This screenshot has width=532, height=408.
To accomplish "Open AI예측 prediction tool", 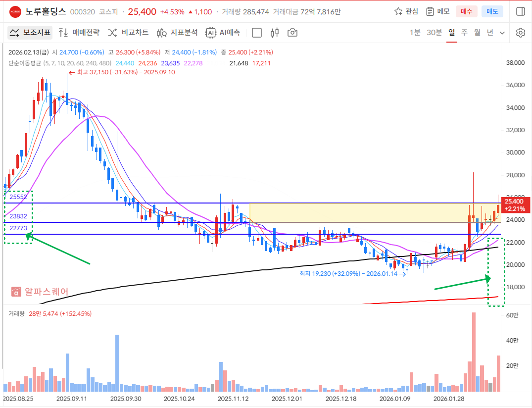I will (x=223, y=33).
